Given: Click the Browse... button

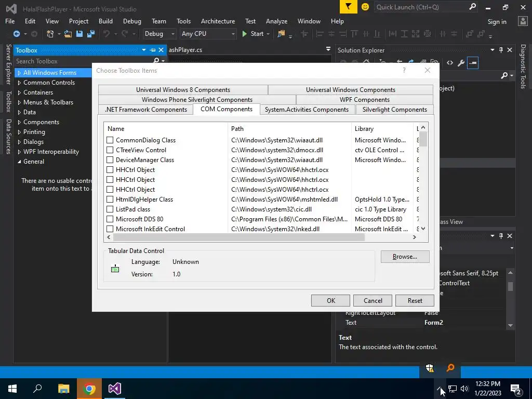Looking at the screenshot, I should coord(405,257).
